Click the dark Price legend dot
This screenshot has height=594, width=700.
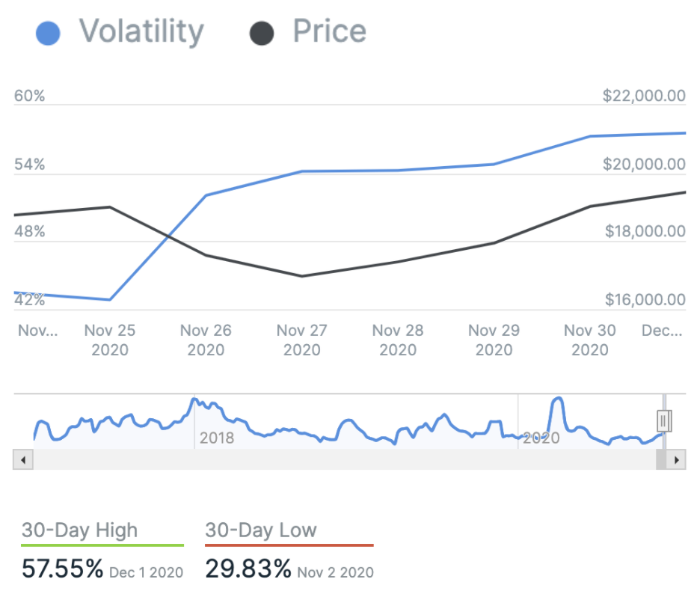click(261, 33)
